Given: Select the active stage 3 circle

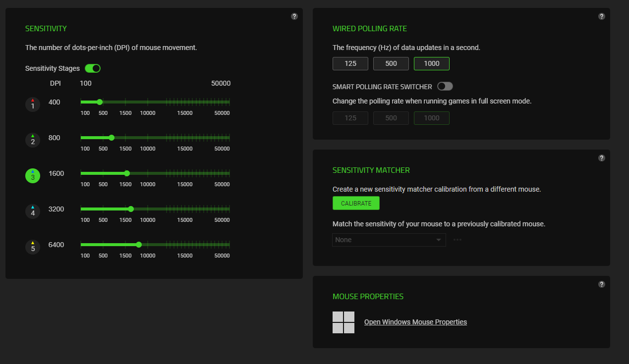Looking at the screenshot, I should coord(33,176).
